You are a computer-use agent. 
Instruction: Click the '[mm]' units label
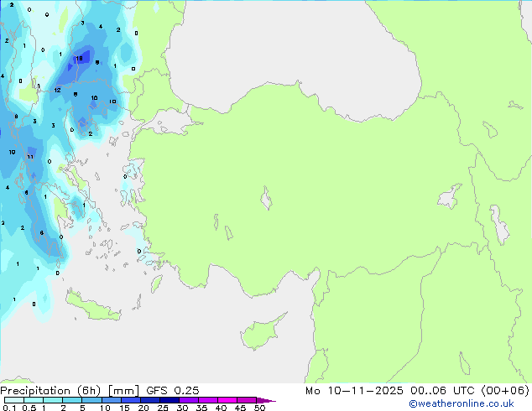click(123, 391)
